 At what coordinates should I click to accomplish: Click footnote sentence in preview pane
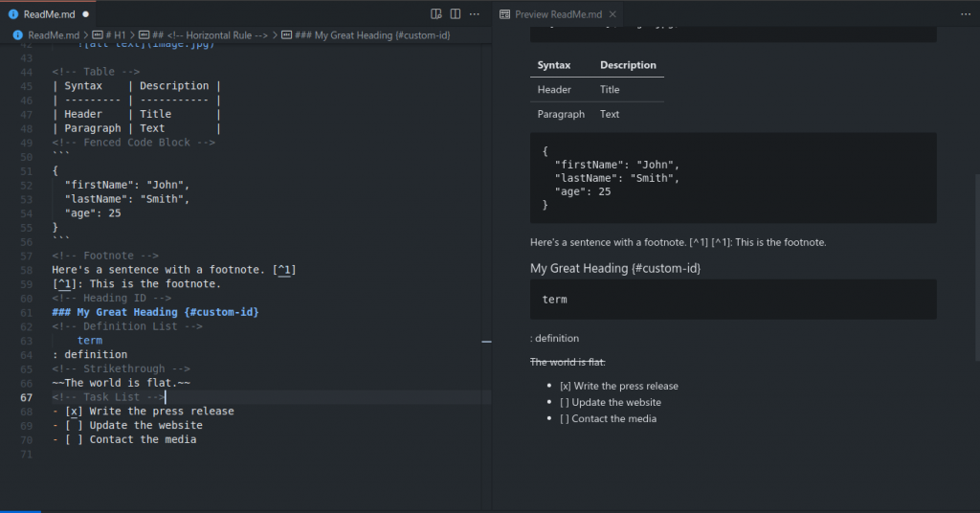tap(679, 242)
